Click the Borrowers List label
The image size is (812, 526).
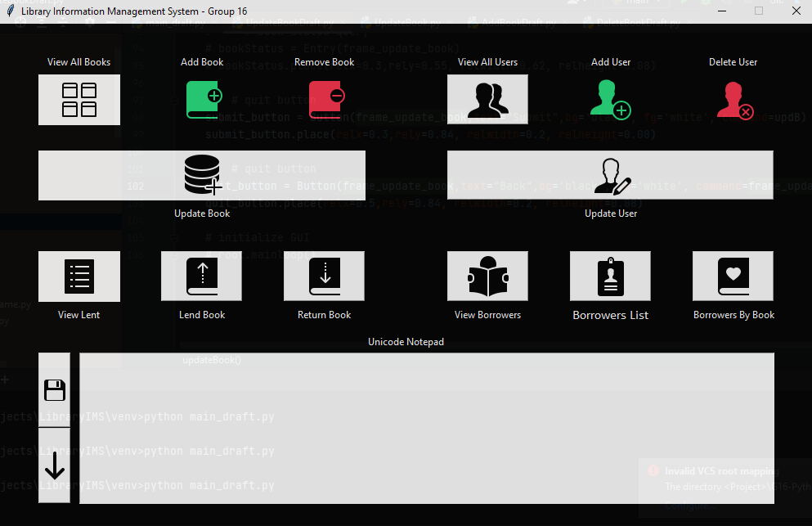[x=611, y=315]
